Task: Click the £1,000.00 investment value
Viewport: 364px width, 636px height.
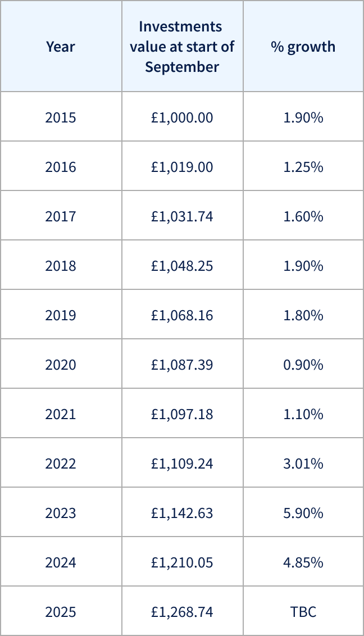Action: 182,118
